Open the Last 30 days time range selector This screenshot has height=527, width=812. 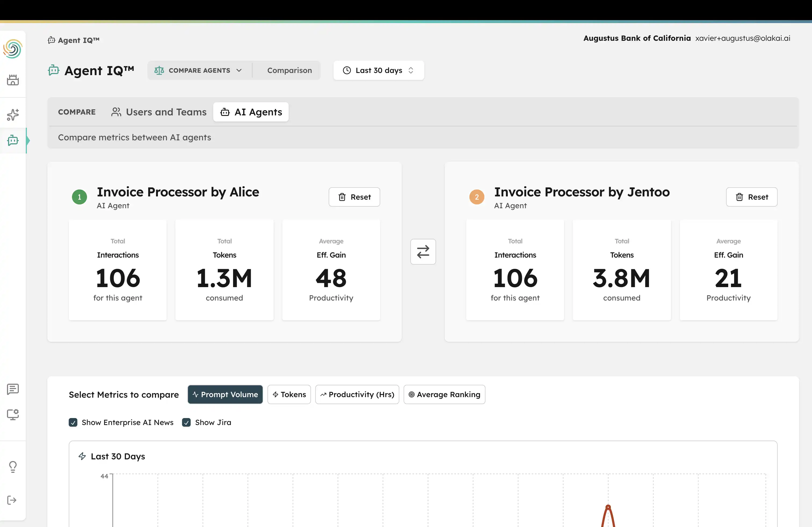click(378, 70)
